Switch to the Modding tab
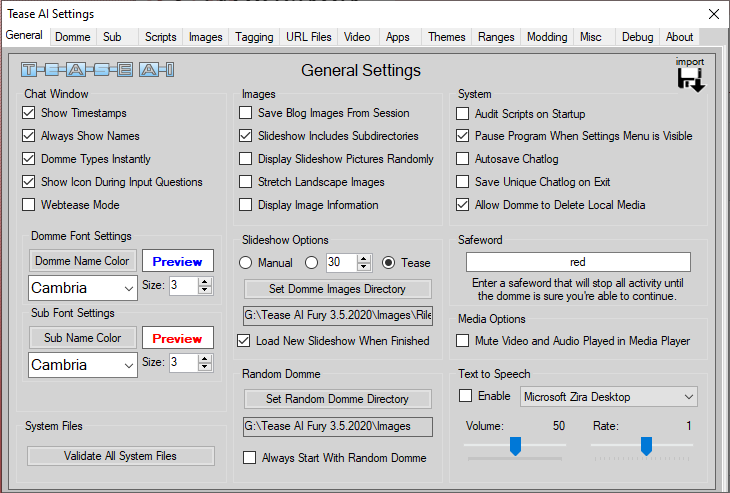Viewport: 730px width, 493px height. coord(547,37)
